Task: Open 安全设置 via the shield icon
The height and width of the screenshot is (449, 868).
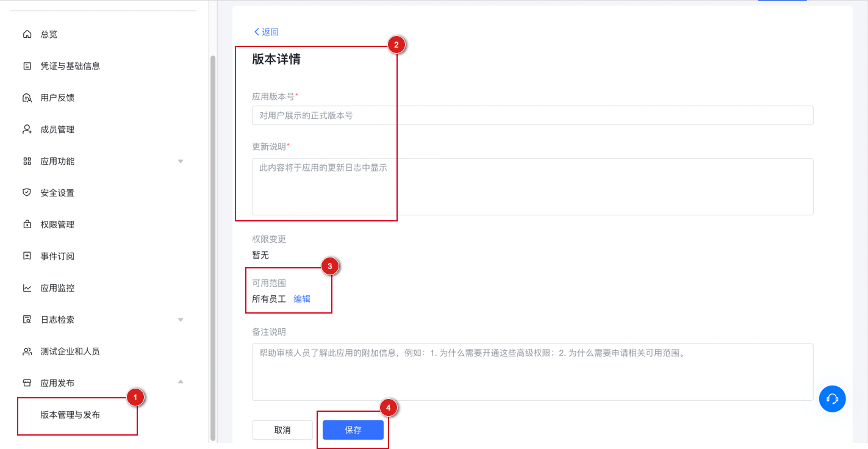Action: pyautogui.click(x=27, y=192)
